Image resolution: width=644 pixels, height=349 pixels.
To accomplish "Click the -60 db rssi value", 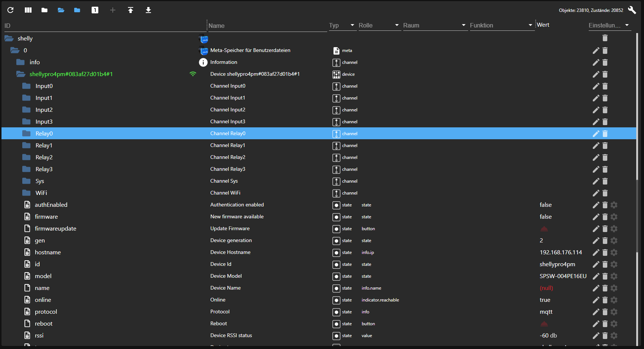I will click(x=548, y=336).
